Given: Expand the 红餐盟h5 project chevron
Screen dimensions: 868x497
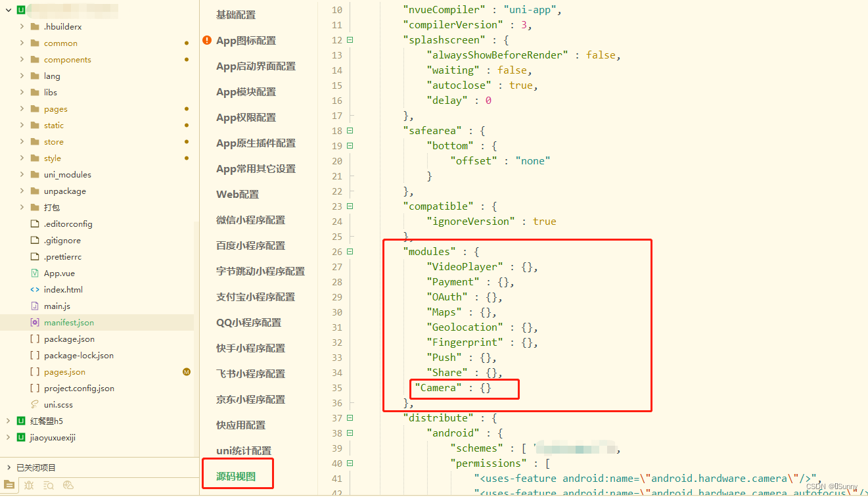Looking at the screenshot, I should pyautogui.click(x=9, y=421).
